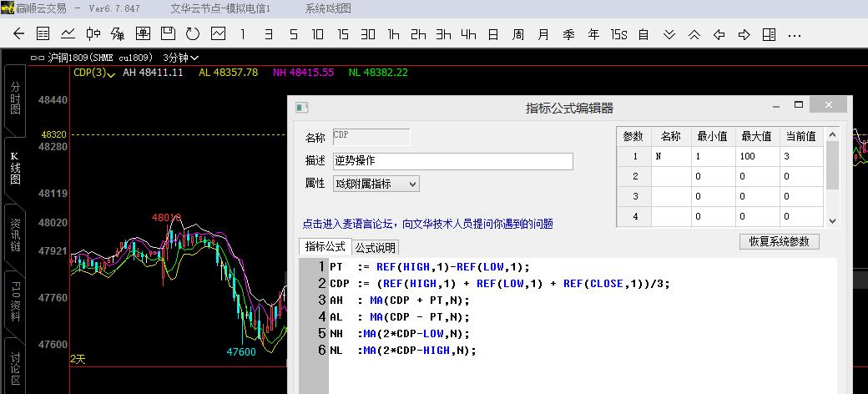Click the double down chevron icon
The width and height of the screenshot is (868, 394).
tap(669, 34)
